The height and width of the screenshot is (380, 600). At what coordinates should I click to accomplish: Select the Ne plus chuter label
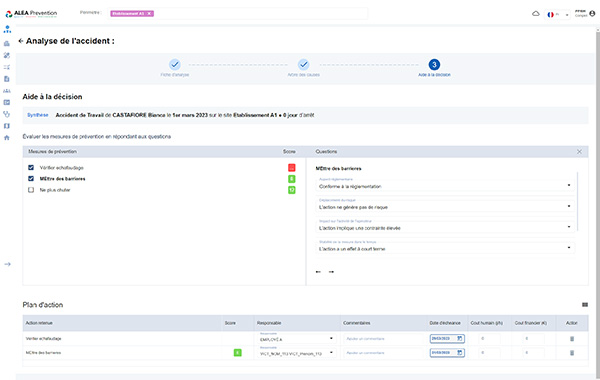55,190
